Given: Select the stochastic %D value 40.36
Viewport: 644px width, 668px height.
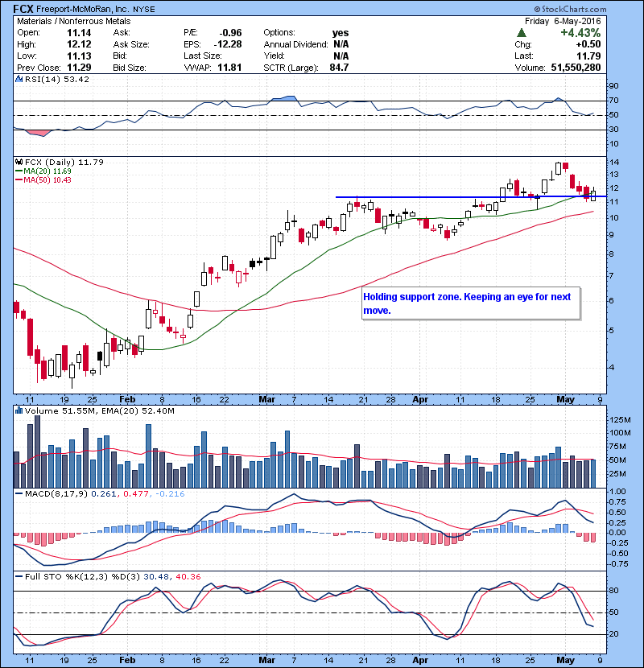Looking at the screenshot, I should click(188, 576).
